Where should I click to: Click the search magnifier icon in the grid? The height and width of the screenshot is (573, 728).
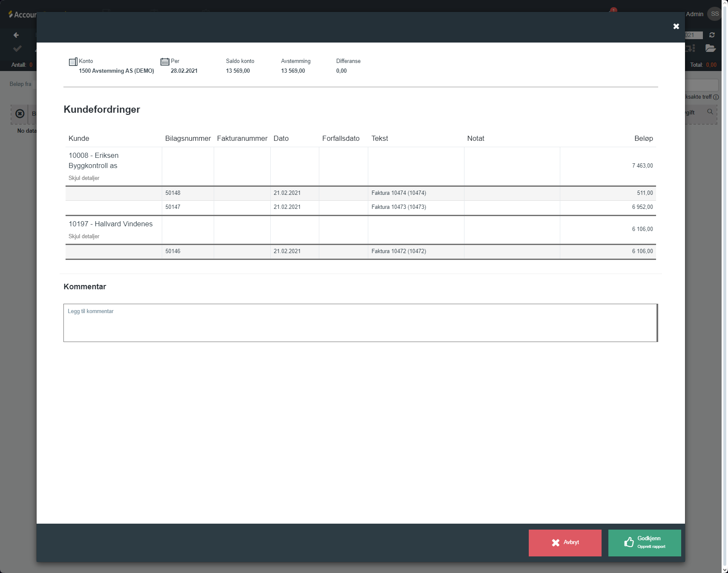point(710,112)
